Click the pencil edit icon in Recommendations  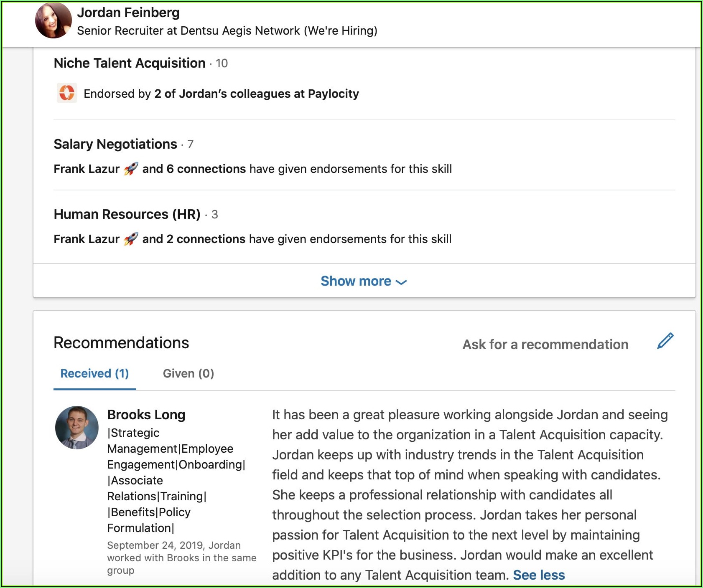(665, 341)
